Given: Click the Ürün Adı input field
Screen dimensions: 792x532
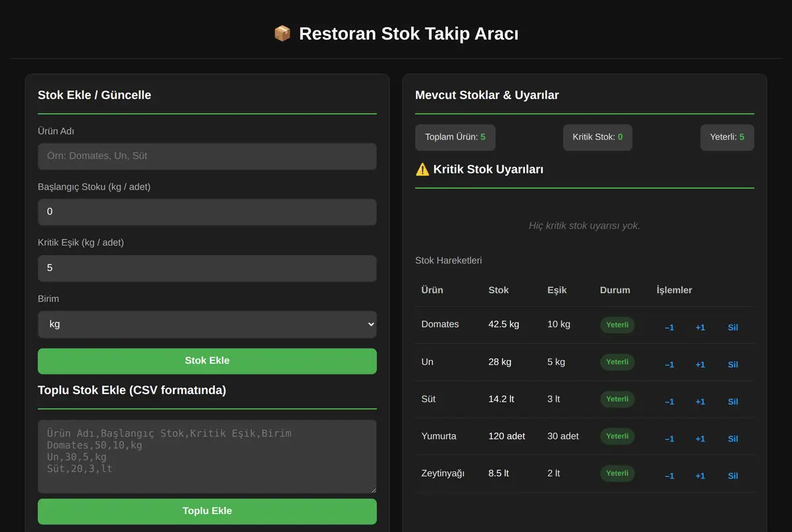Looking at the screenshot, I should coord(207,156).
